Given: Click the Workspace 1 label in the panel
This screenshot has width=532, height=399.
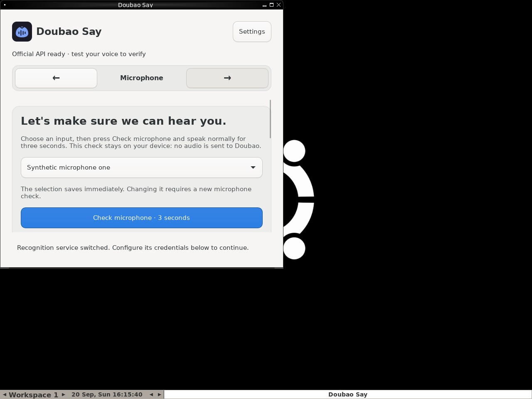Looking at the screenshot, I should [34, 395].
